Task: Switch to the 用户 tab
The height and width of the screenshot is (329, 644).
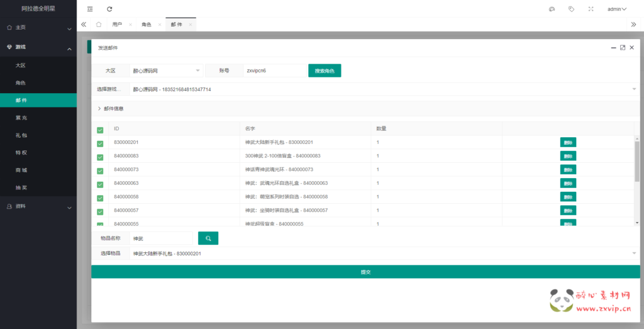Action: [x=117, y=24]
